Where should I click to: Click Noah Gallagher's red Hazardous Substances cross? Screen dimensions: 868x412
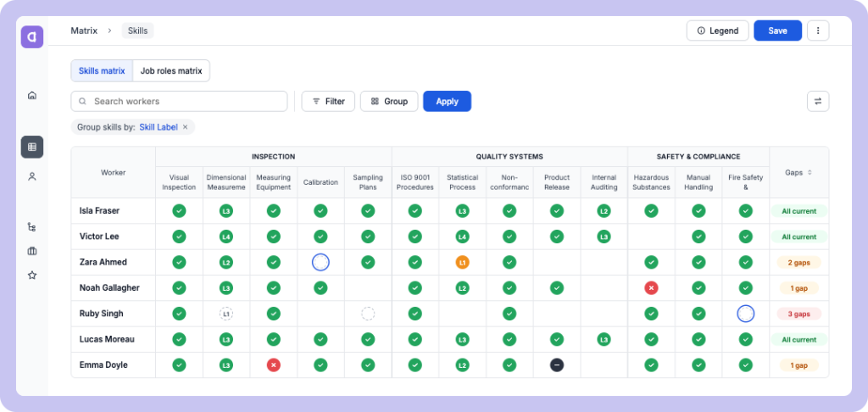coord(651,288)
